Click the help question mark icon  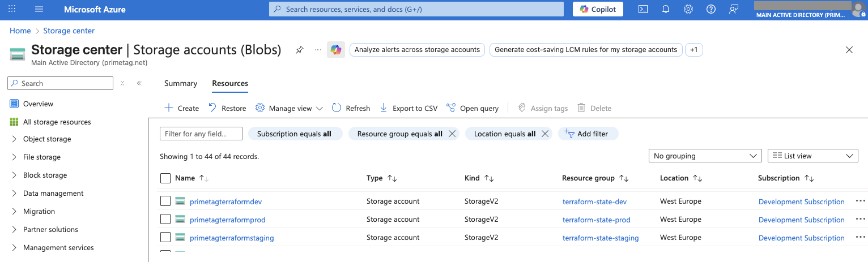pos(711,9)
